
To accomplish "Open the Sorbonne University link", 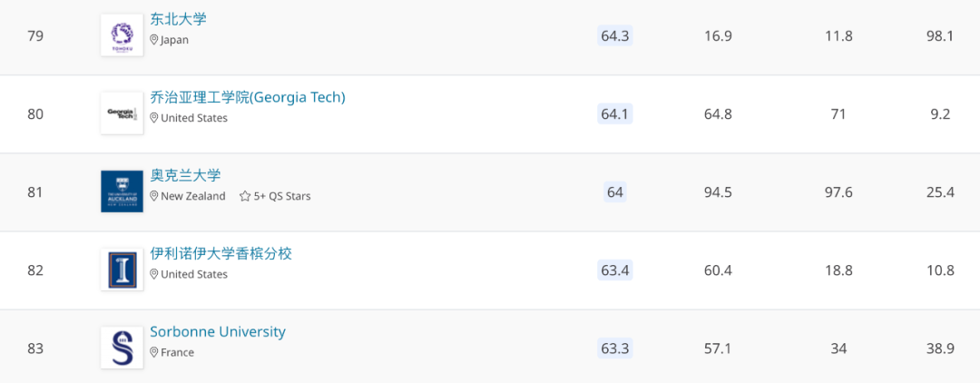I will tap(218, 332).
